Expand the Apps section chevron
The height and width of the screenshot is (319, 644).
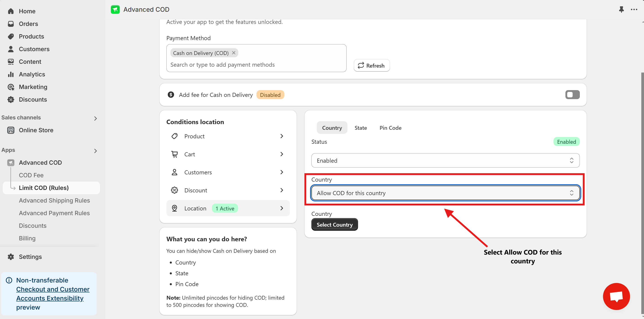pos(95,151)
